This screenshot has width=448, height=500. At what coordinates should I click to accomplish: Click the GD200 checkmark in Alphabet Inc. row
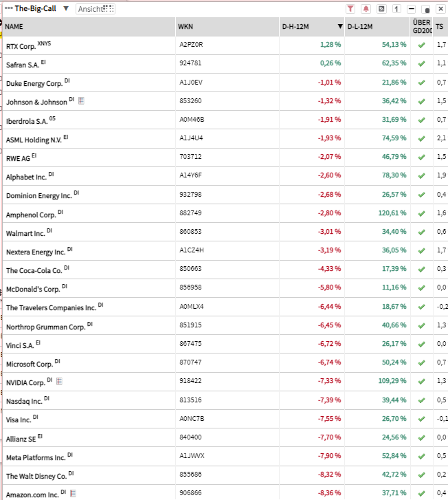(421, 177)
